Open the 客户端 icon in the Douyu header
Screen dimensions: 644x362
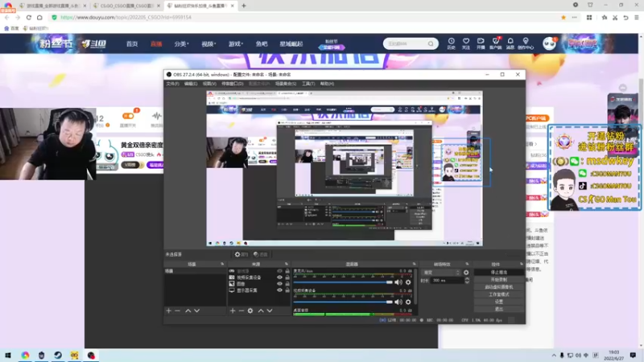tap(495, 43)
